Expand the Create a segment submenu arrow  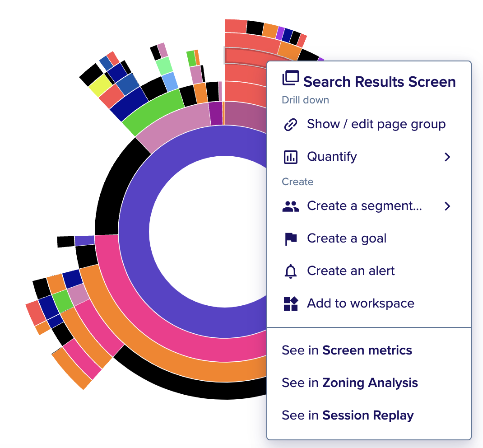pyautogui.click(x=447, y=206)
